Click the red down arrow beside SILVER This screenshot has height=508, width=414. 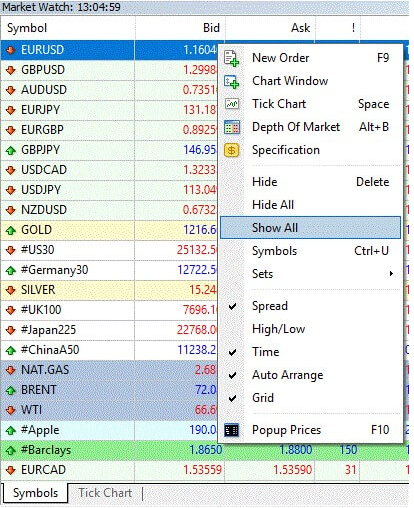tap(11, 290)
